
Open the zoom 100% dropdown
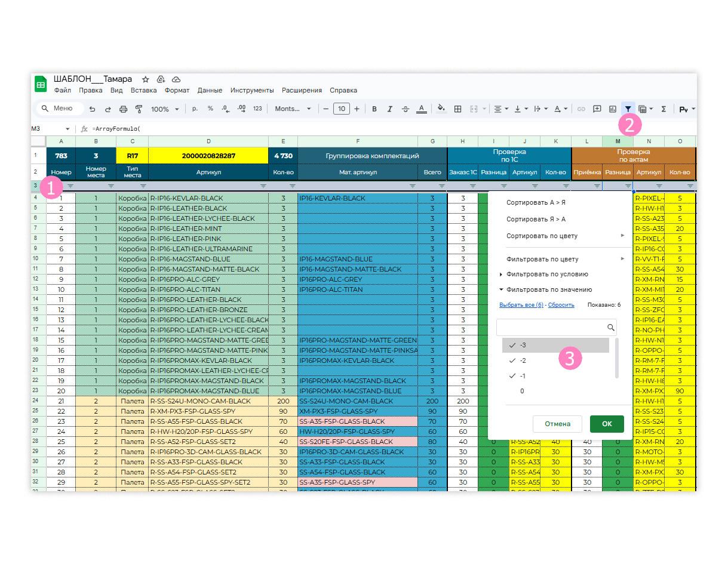(x=165, y=109)
